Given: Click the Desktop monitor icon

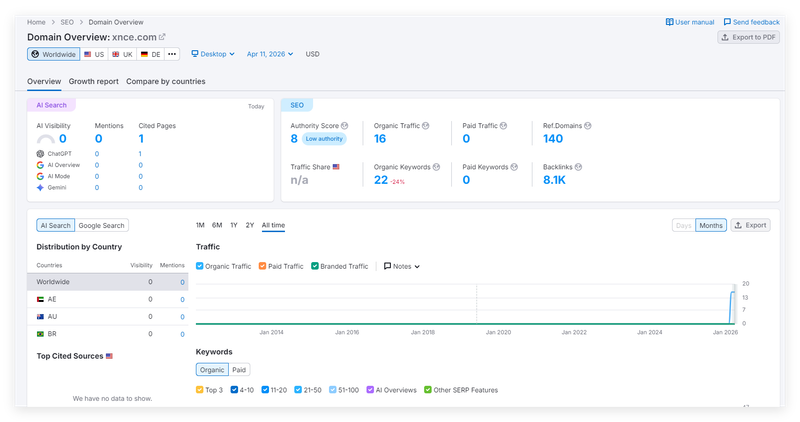Looking at the screenshot, I should click(x=194, y=54).
